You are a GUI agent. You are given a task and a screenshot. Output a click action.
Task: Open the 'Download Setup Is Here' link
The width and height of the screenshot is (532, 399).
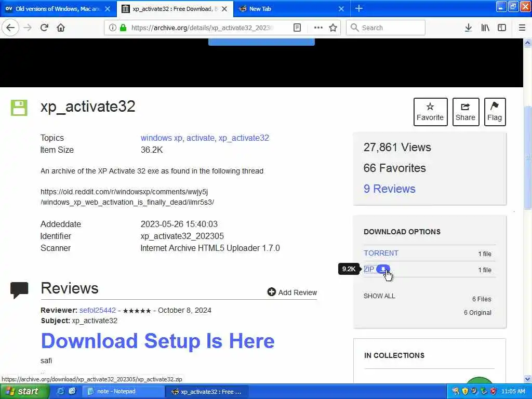(x=157, y=341)
